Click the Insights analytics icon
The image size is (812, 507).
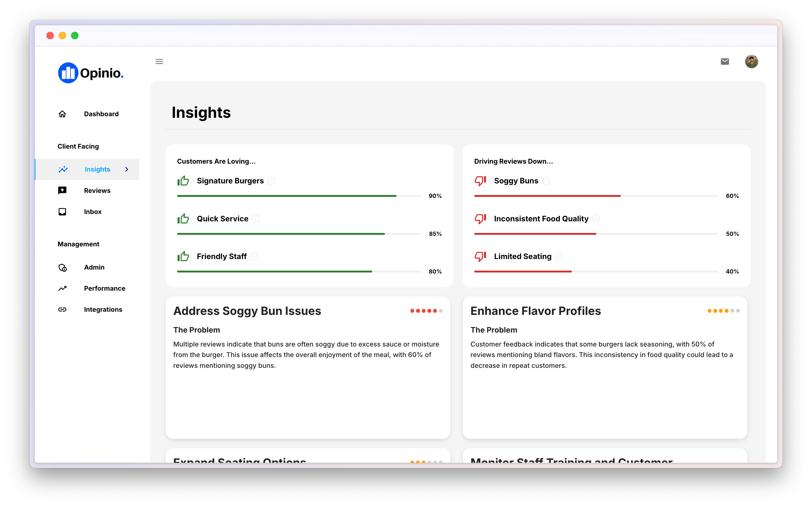click(x=63, y=169)
